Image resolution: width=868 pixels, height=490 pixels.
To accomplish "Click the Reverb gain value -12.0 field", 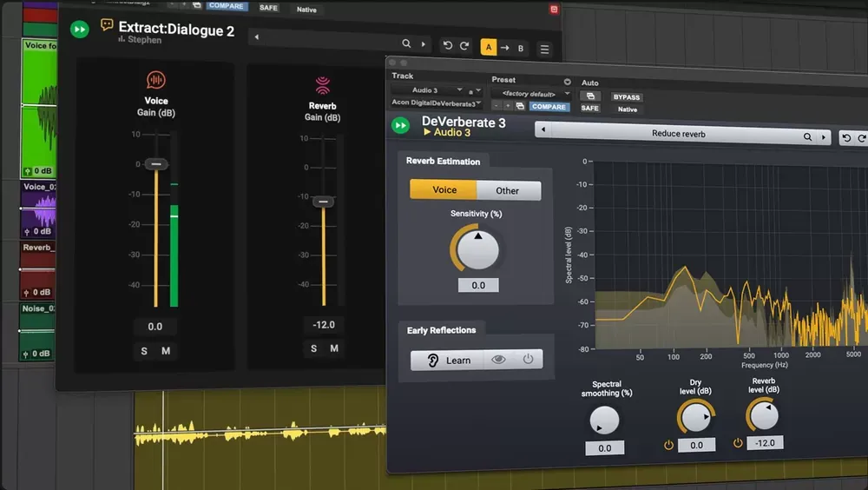I will pos(324,325).
